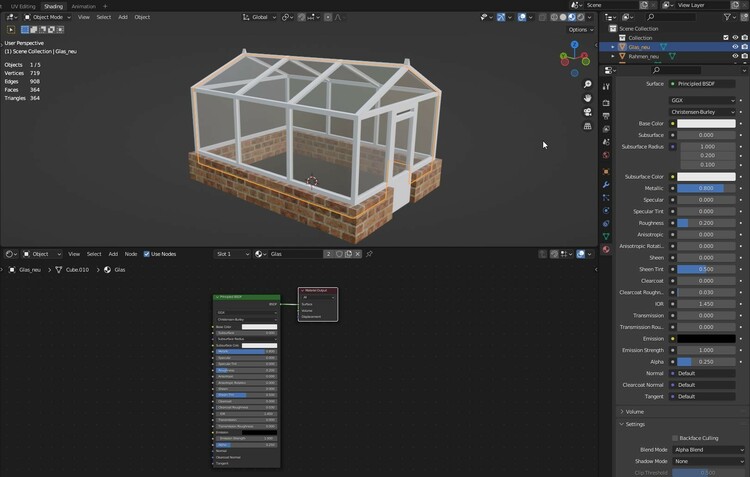Select rendered viewport shading
This screenshot has width=750, height=477.
pyautogui.click(x=581, y=17)
